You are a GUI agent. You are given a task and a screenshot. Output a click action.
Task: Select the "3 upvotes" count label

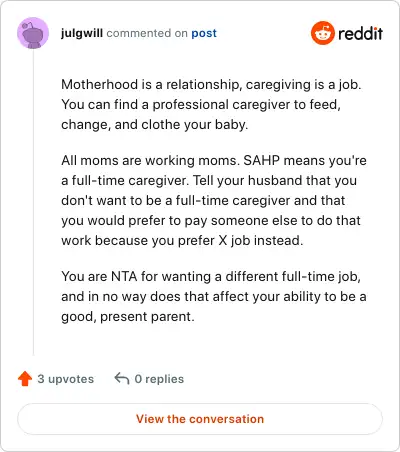click(66, 379)
